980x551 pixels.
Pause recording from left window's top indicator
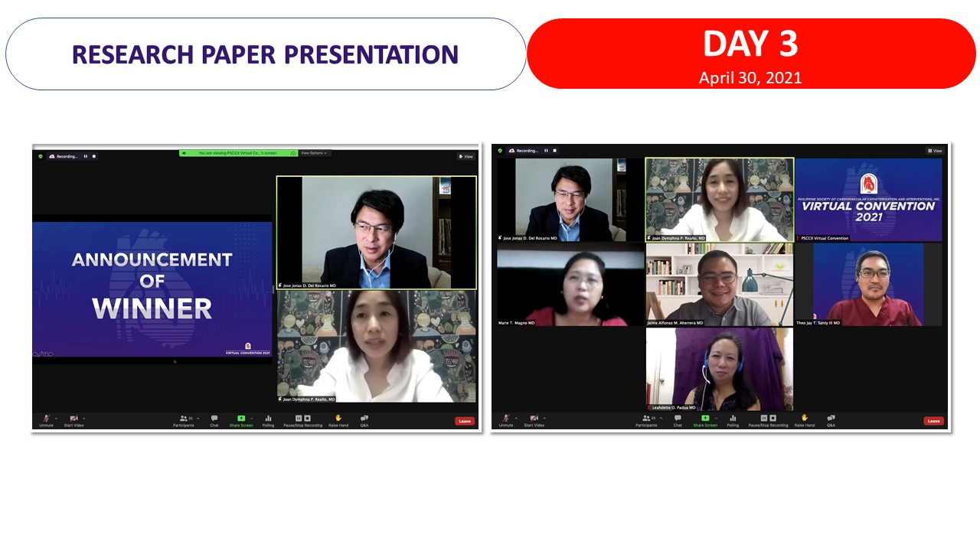click(86, 156)
